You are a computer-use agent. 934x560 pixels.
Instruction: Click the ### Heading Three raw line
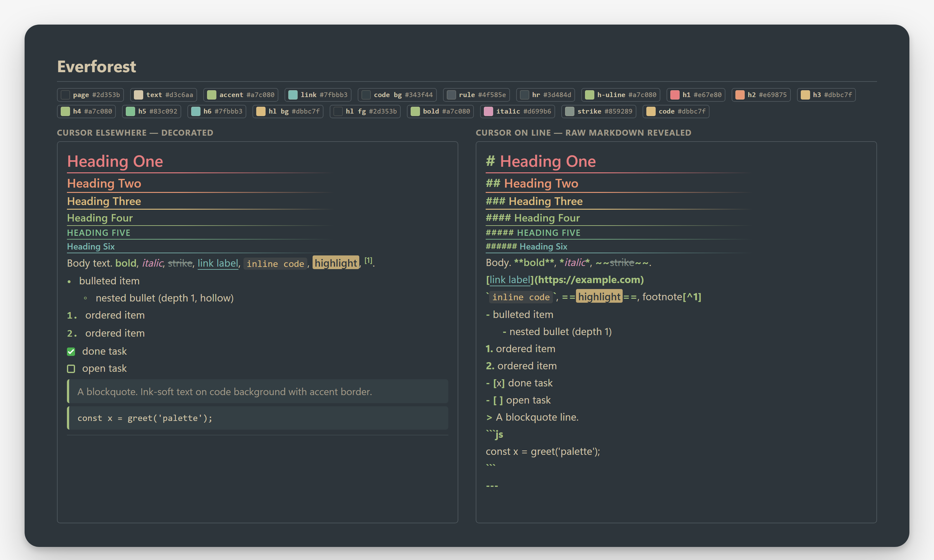(x=534, y=201)
